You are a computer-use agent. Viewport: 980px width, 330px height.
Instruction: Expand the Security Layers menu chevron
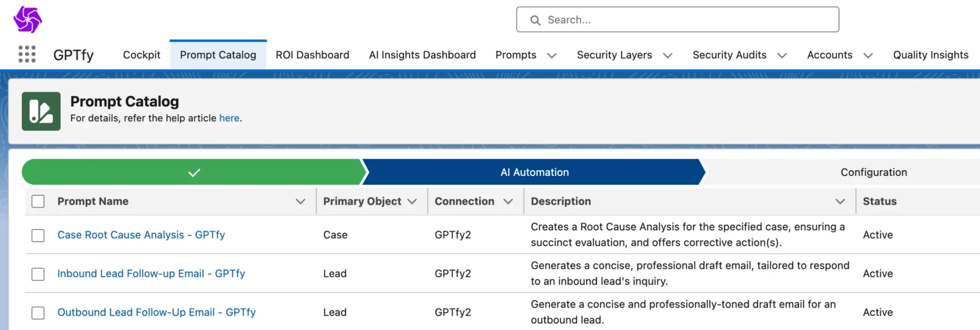(668, 55)
